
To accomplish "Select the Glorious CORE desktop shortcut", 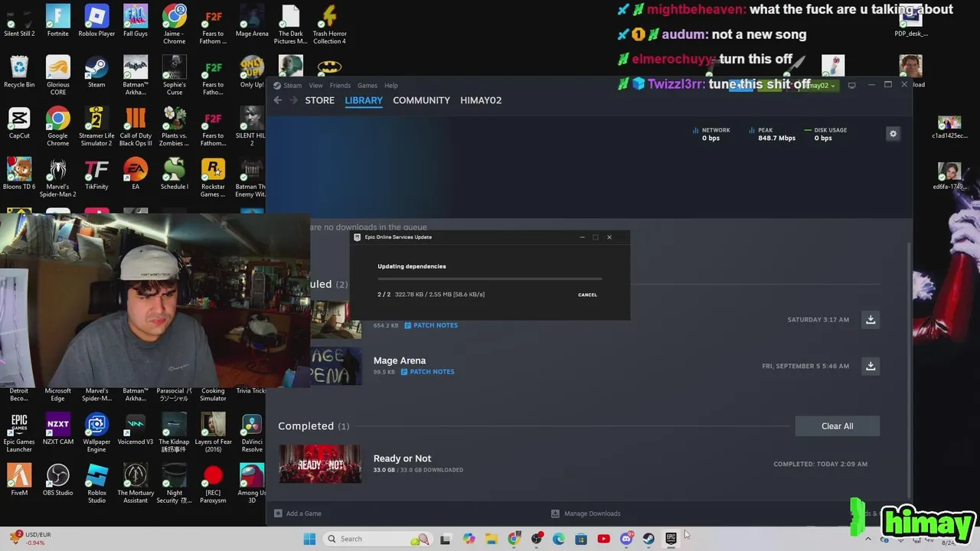I will pyautogui.click(x=57, y=75).
